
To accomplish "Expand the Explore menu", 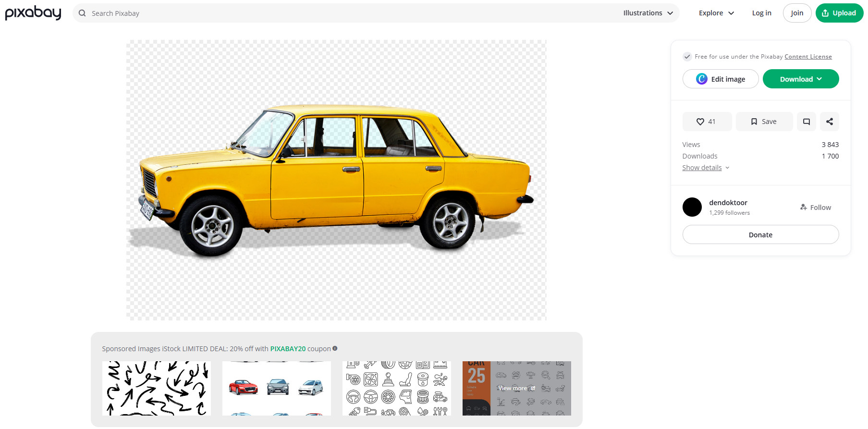I will [716, 13].
